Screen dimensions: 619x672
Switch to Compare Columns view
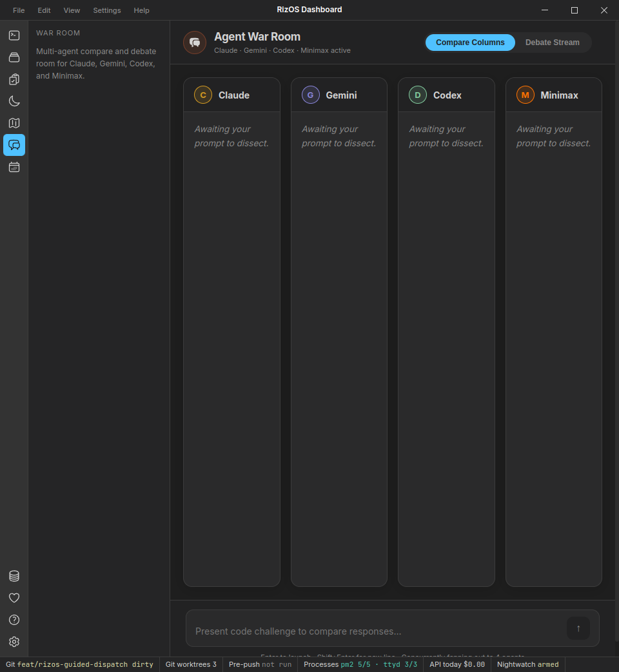pyautogui.click(x=470, y=43)
